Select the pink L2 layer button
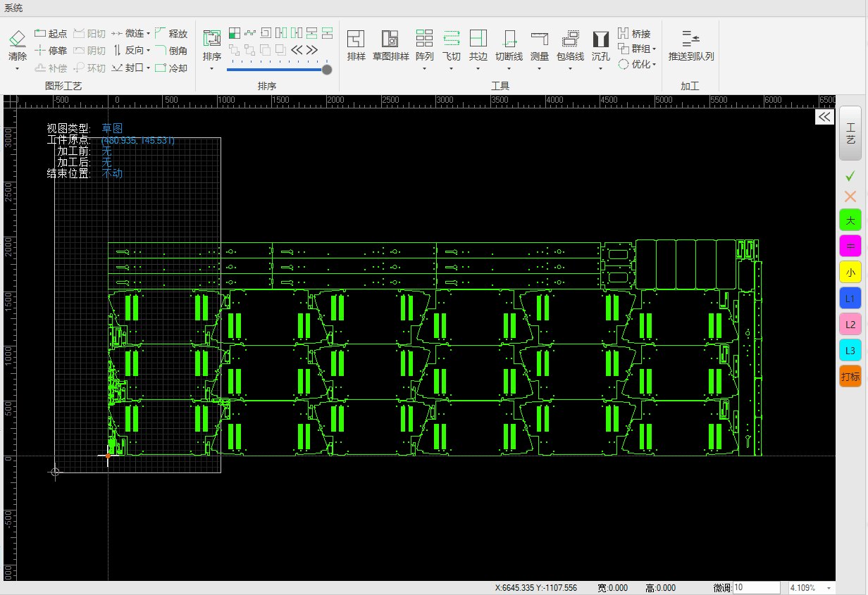Image resolution: width=868 pixels, height=595 pixels. coord(850,325)
